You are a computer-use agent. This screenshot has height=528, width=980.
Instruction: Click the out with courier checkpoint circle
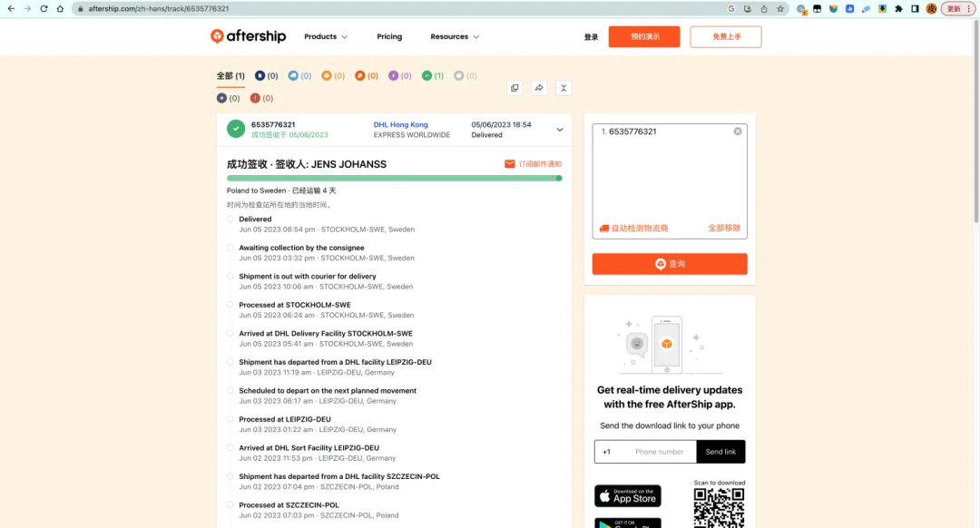pyautogui.click(x=230, y=276)
